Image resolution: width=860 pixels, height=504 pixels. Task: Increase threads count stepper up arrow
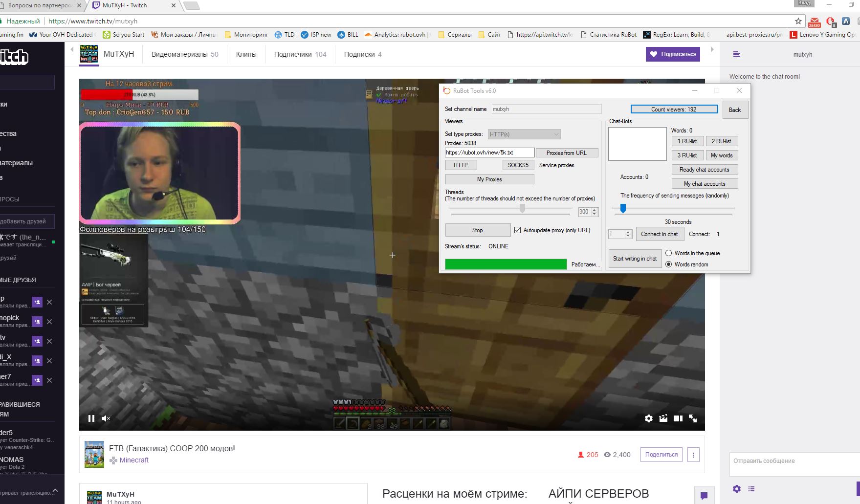(595, 210)
